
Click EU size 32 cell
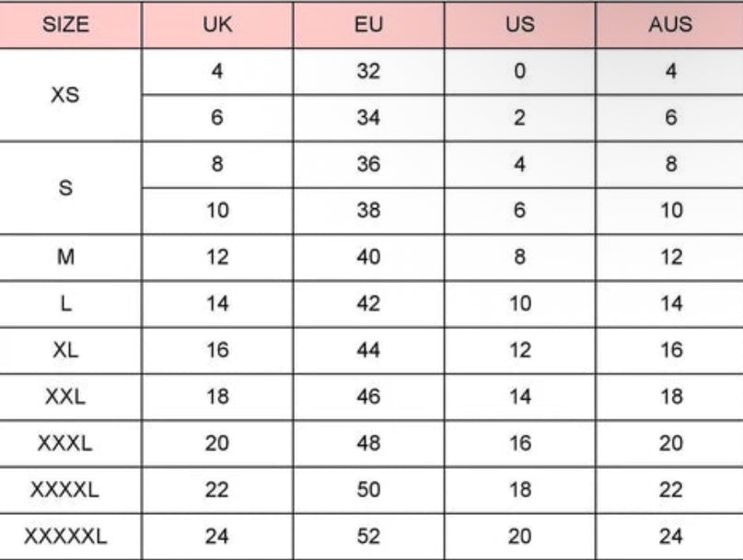368,71
